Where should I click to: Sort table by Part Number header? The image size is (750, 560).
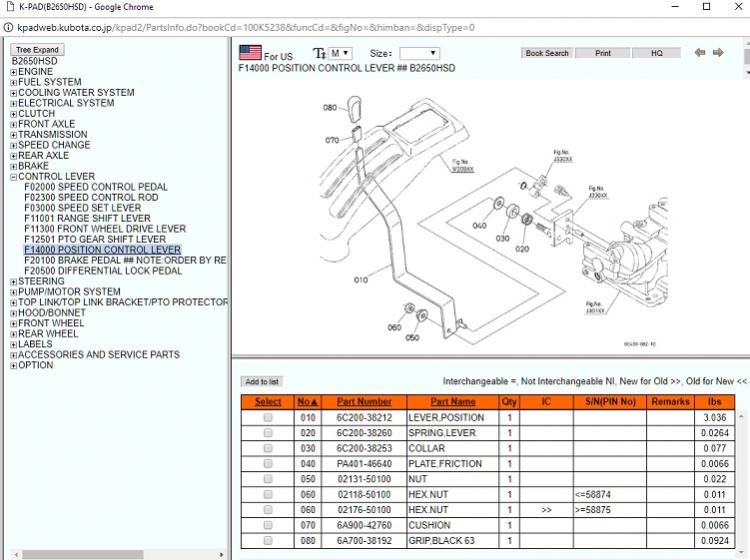pos(364,402)
